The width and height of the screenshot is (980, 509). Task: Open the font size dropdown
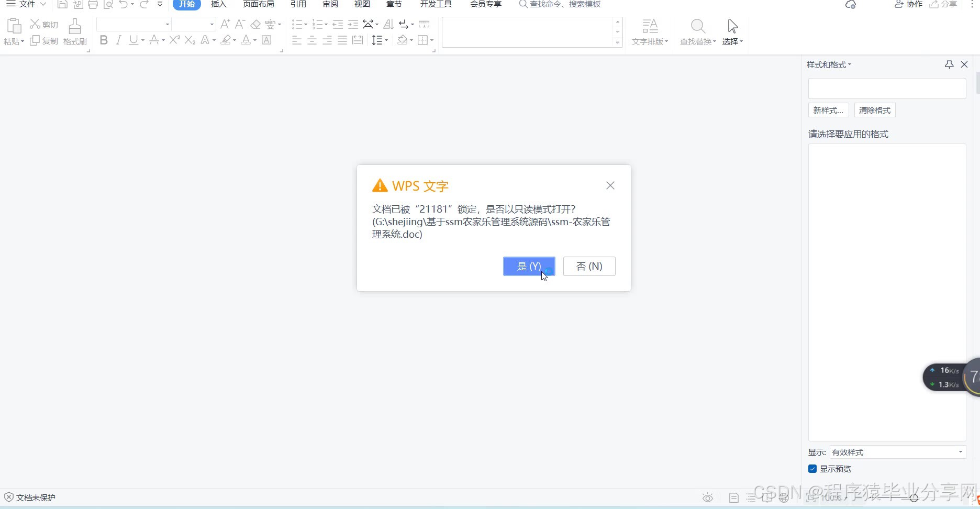[x=212, y=25]
